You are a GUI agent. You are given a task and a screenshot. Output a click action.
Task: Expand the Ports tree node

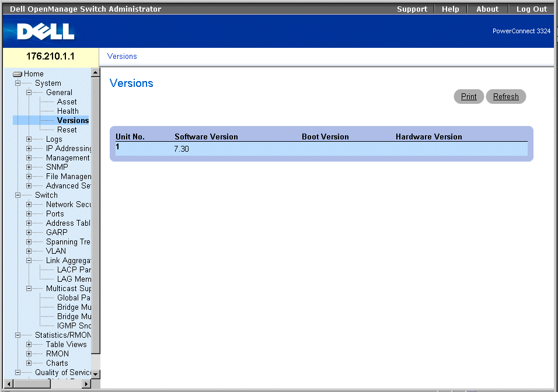click(x=29, y=213)
